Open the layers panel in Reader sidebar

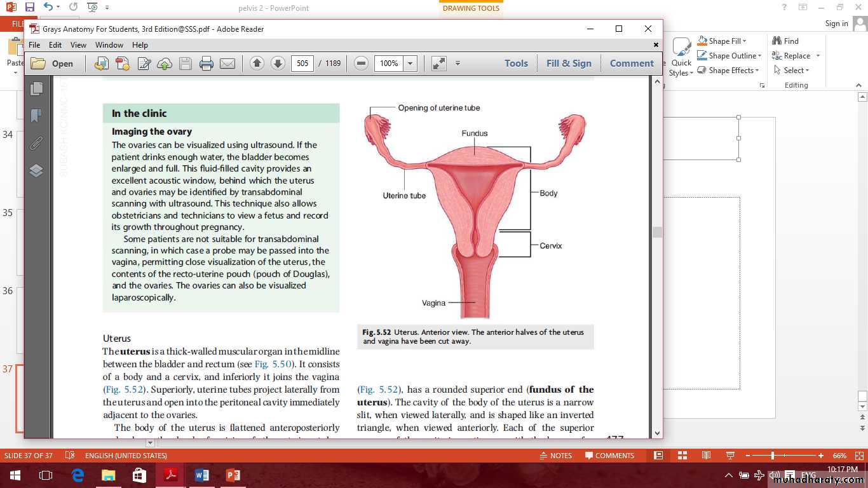[36, 170]
